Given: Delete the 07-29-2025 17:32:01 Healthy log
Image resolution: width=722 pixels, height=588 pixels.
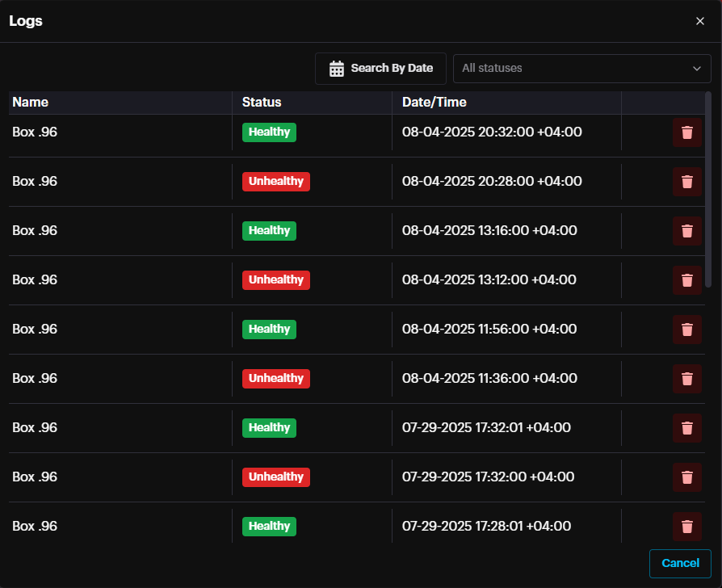Looking at the screenshot, I should click(686, 428).
